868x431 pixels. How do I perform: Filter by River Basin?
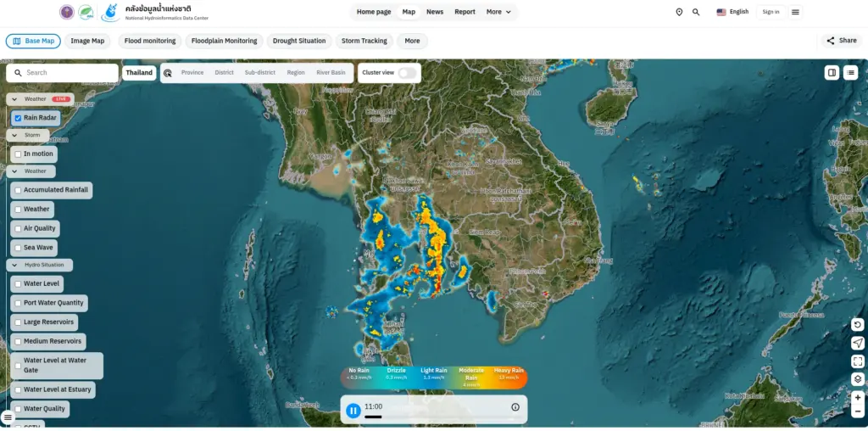tap(331, 73)
